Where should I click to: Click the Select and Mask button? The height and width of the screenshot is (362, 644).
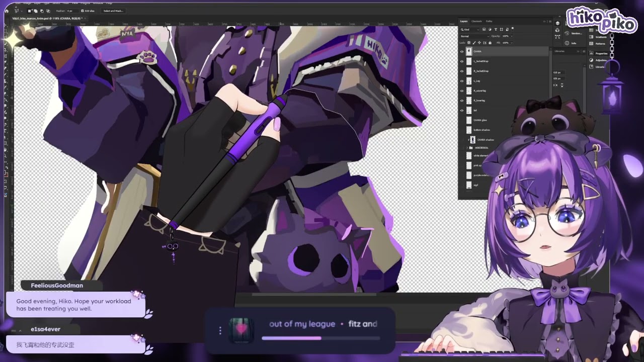113,11
